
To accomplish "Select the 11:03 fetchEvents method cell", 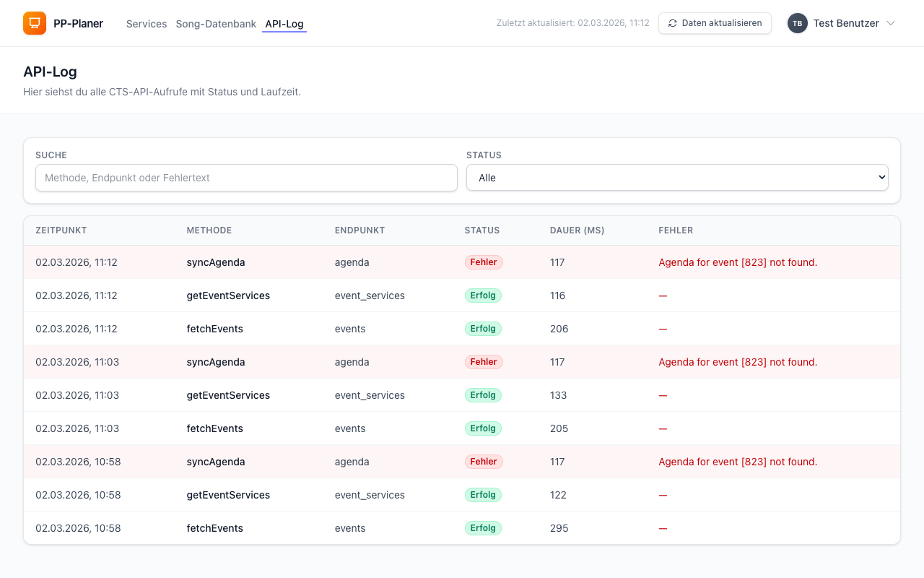I will tap(215, 428).
